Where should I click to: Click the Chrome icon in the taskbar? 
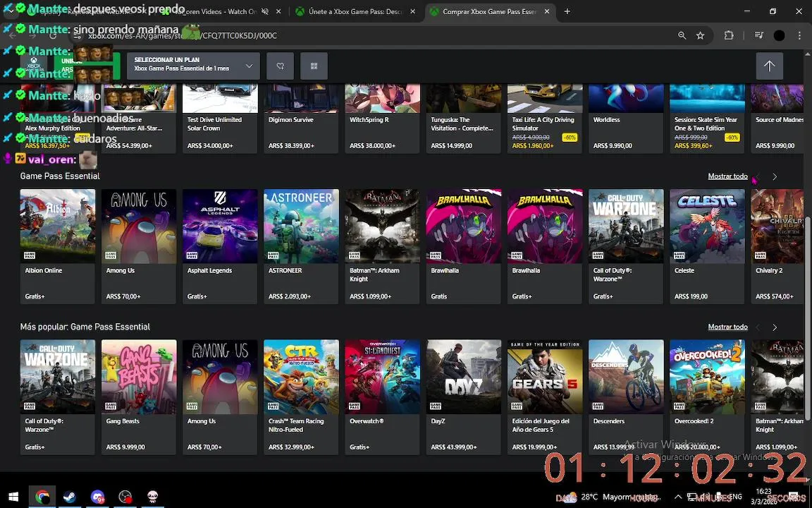point(42,497)
